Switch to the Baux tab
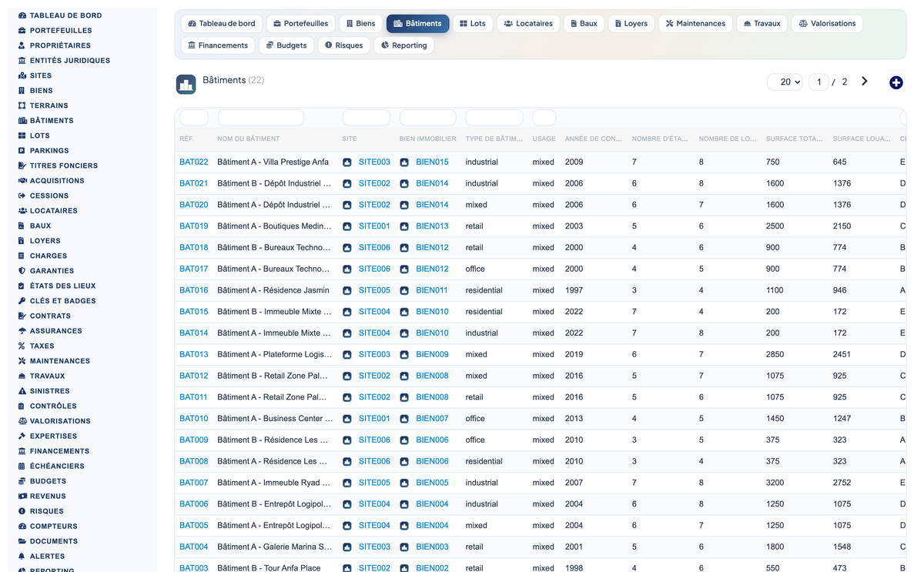The width and height of the screenshot is (924, 572). tap(584, 24)
